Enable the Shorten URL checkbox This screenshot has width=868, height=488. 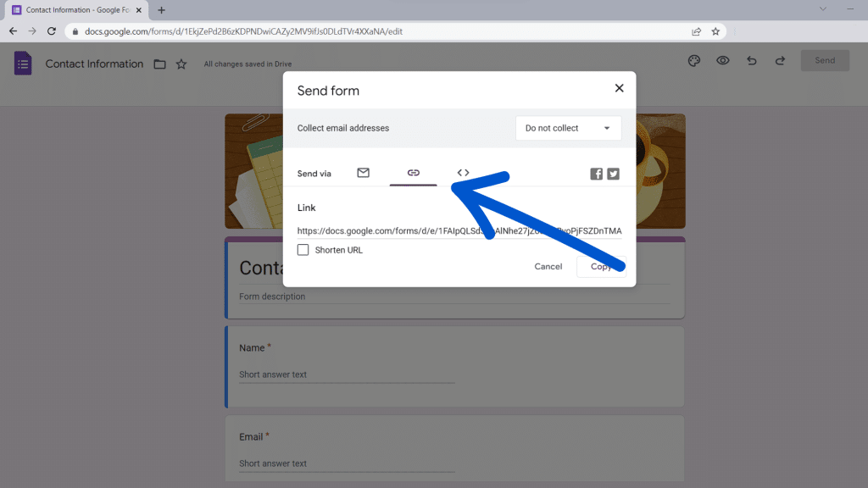(303, 249)
